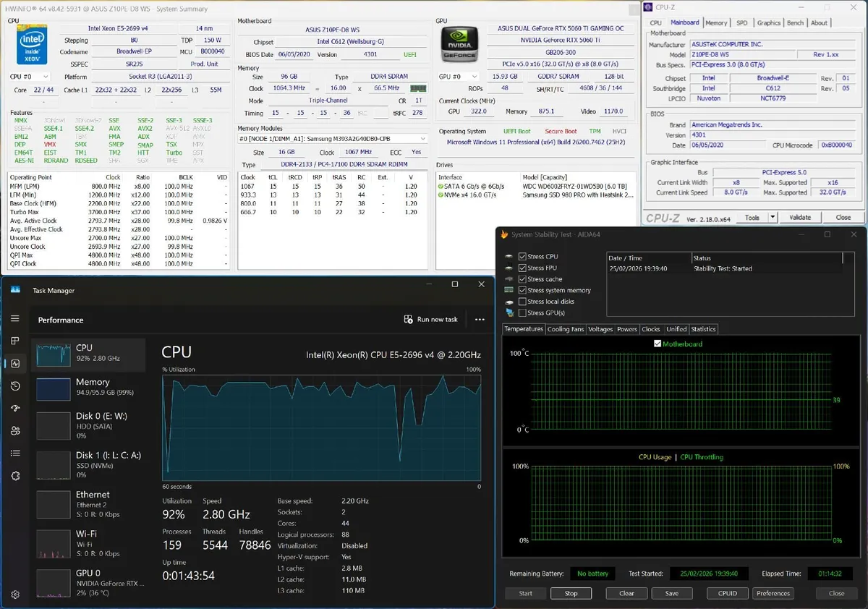868x609 pixels.
Task: Select Disk 0 (E: W:) performance entry
Action: (x=88, y=425)
